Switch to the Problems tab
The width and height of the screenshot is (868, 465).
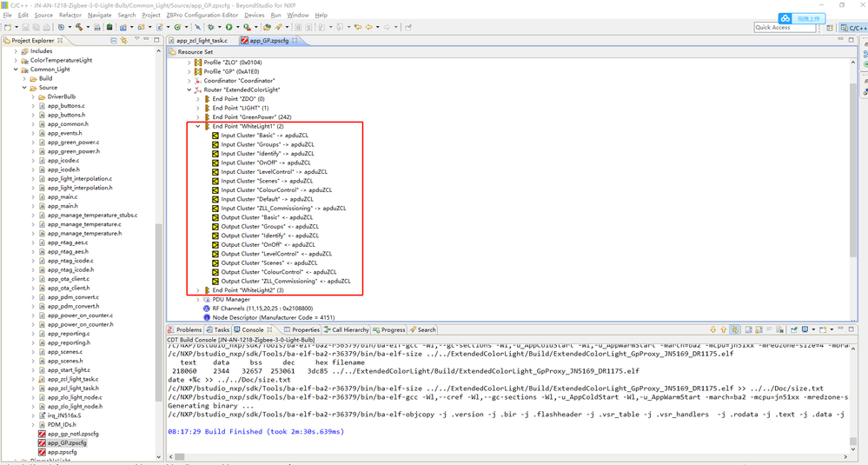(x=185, y=329)
